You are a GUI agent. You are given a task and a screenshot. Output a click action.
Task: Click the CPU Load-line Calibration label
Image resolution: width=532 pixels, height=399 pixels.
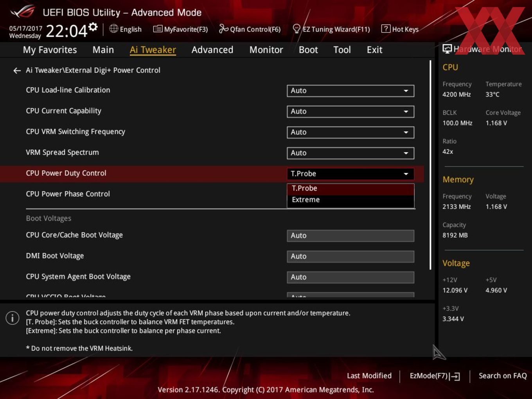(68, 90)
